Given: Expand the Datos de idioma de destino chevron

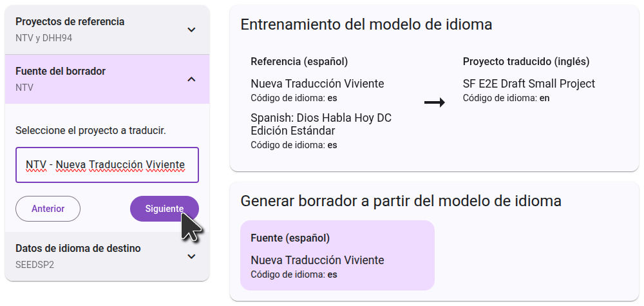Looking at the screenshot, I should [191, 256].
